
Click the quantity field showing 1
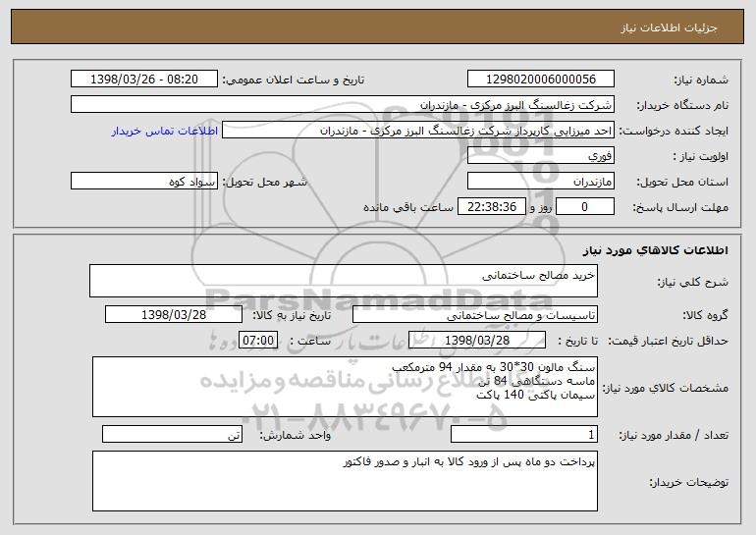[524, 434]
